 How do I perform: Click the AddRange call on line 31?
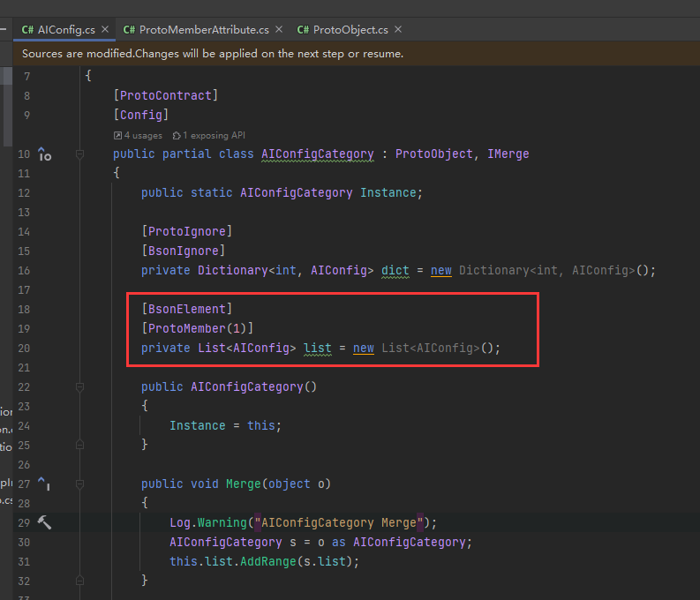(x=267, y=561)
